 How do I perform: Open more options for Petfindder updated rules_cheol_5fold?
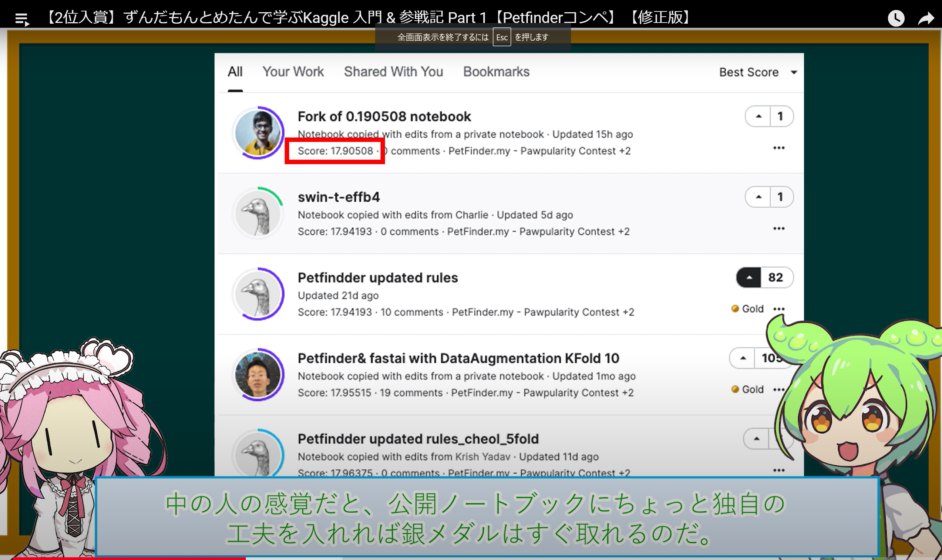[x=779, y=470]
